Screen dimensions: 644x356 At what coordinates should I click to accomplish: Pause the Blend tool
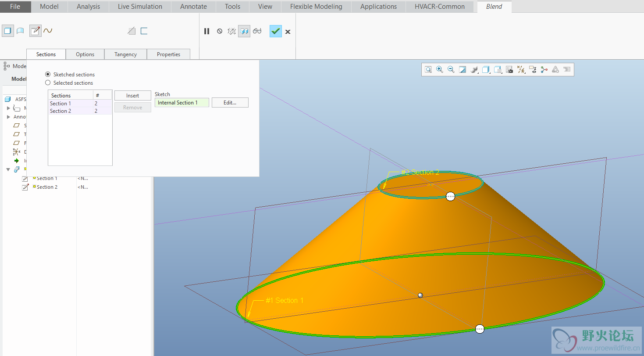coord(206,31)
